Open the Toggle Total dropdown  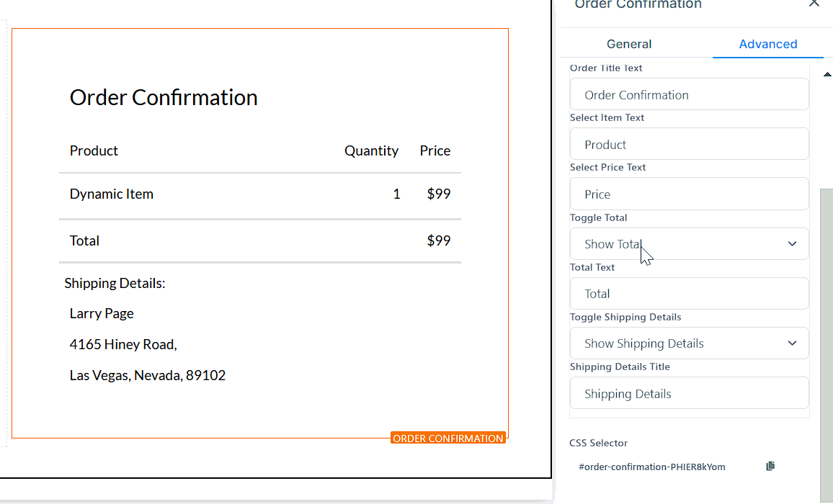[689, 244]
